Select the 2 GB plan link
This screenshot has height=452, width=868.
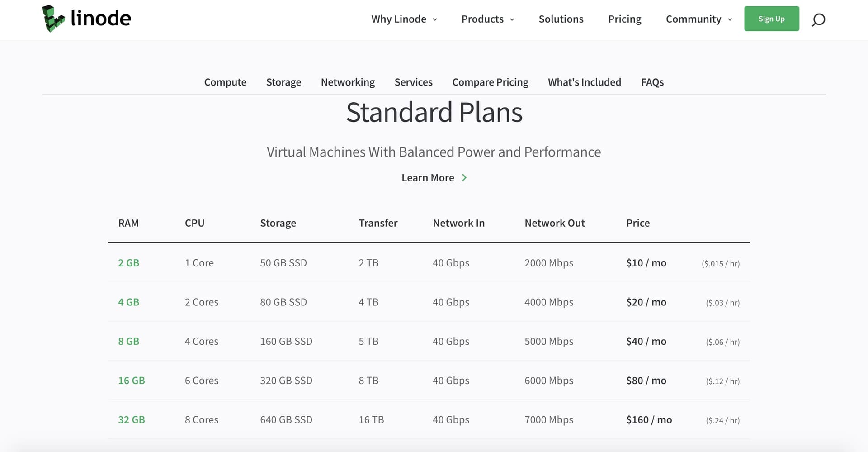(x=128, y=263)
